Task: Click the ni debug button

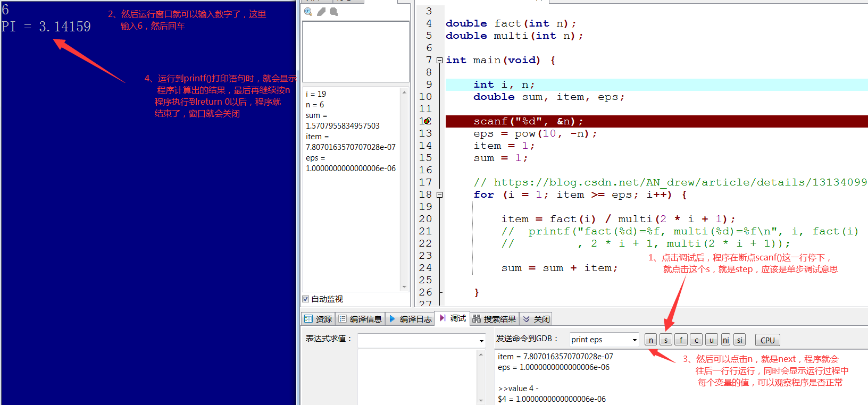Action: (725, 340)
